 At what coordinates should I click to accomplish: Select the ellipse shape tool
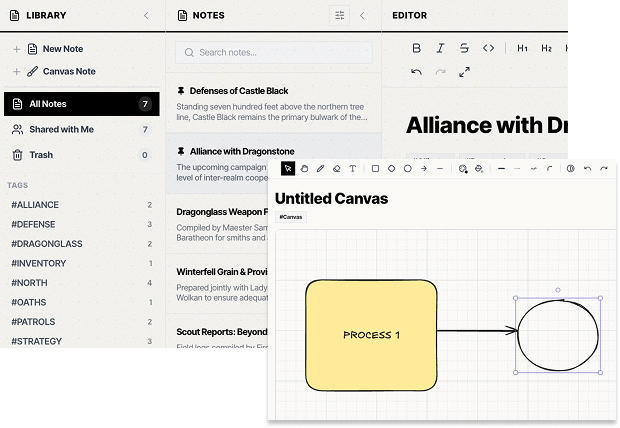(x=408, y=169)
